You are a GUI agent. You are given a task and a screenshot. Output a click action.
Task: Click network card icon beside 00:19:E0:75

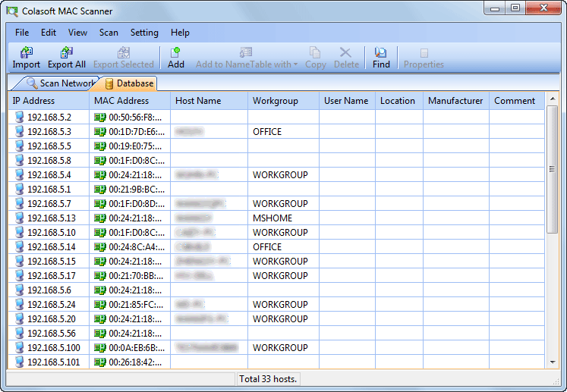[99, 146]
